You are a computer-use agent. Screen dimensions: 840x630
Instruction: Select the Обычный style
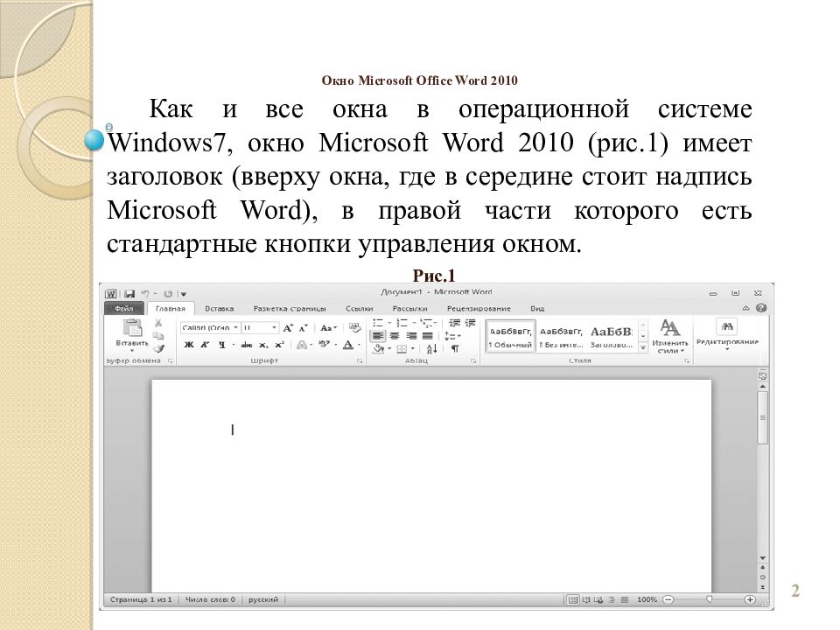pyautogui.click(x=510, y=337)
